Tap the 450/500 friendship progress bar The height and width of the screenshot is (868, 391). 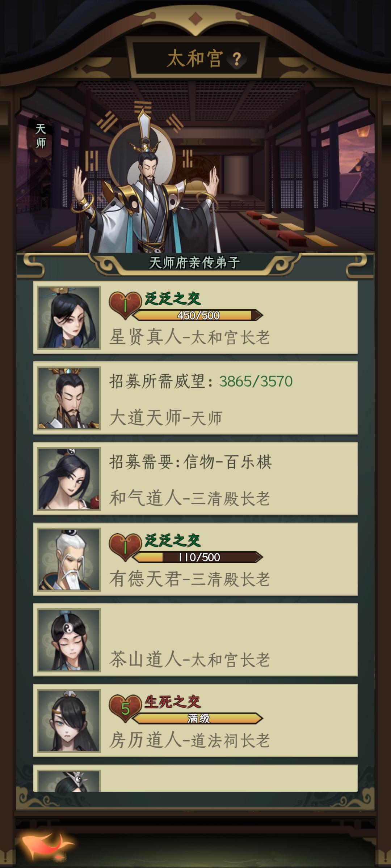click(x=198, y=315)
